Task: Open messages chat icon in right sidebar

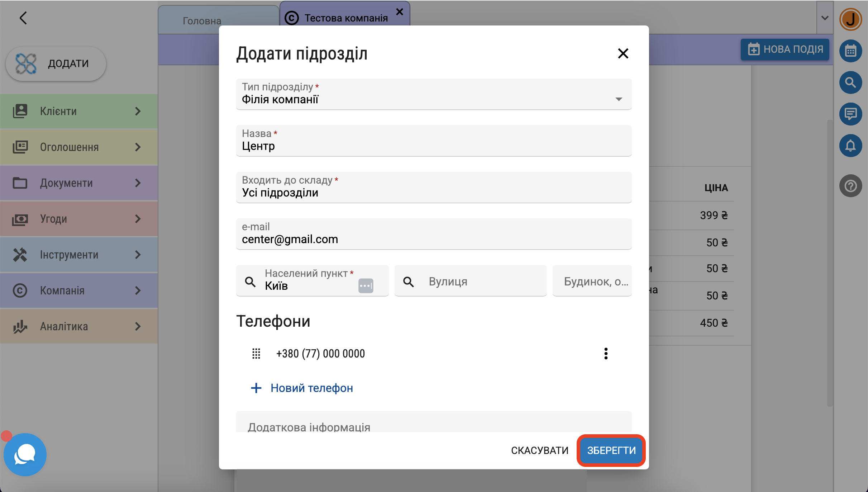Action: point(850,114)
